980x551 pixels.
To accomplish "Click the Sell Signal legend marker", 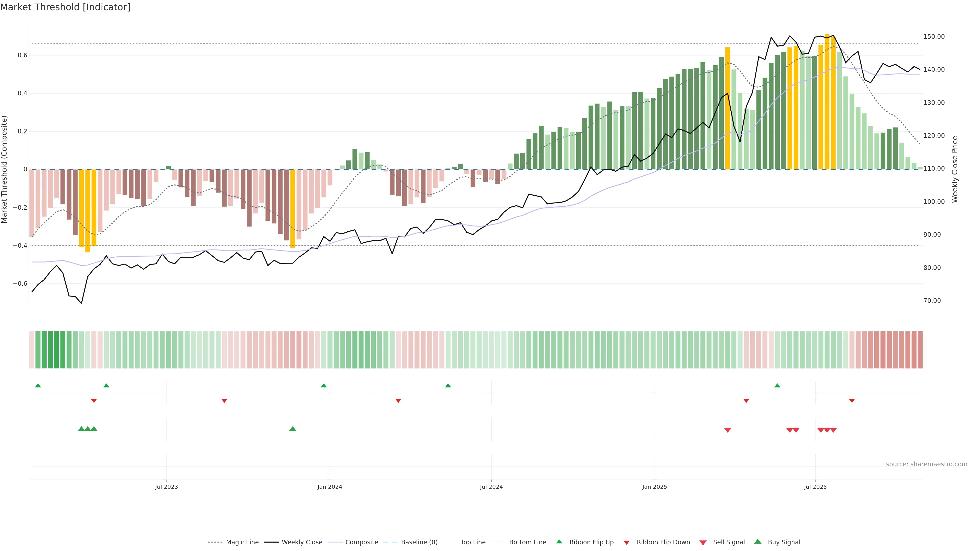I will tap(703, 543).
